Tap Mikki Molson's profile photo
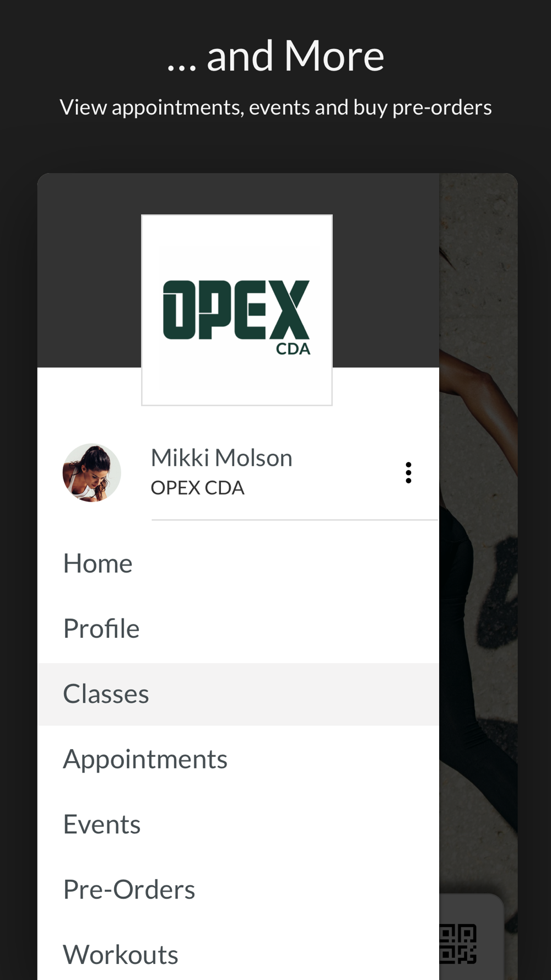The height and width of the screenshot is (980, 551). coord(92,473)
